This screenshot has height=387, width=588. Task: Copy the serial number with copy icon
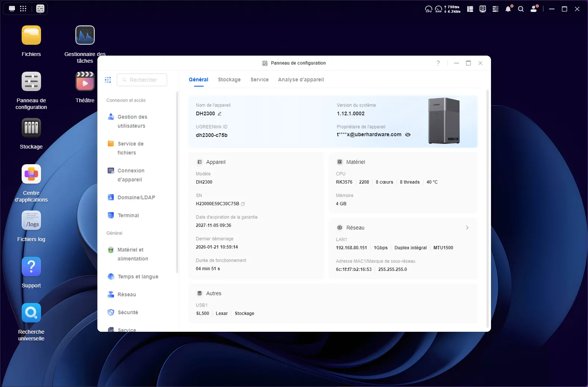tap(243, 204)
